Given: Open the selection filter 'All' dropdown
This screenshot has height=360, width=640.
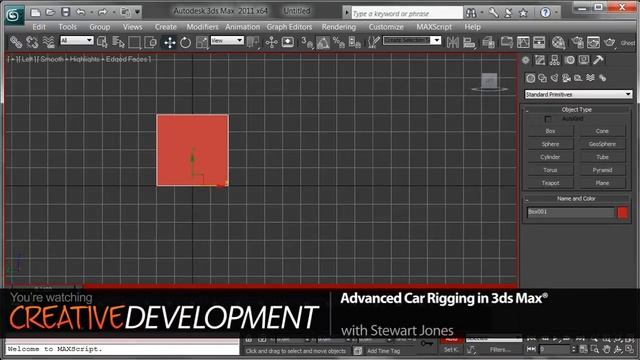Looking at the screenshot, I should click(77, 40).
